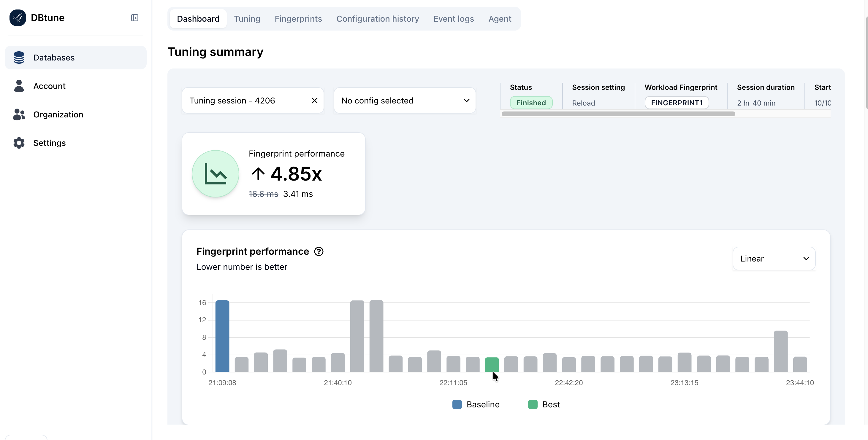
Task: Collapse the sidebar panel icon
Action: coord(134,18)
